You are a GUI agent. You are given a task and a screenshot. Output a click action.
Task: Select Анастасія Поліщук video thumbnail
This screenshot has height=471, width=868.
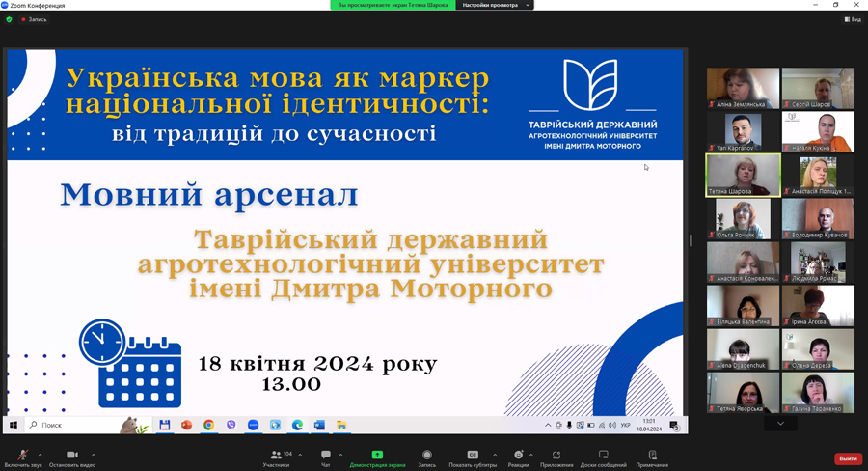(x=818, y=175)
